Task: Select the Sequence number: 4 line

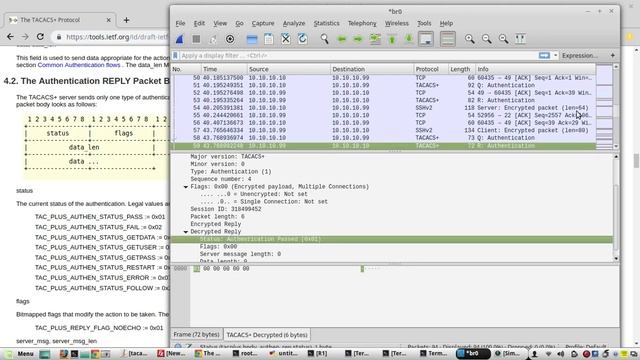Action: click(x=221, y=179)
